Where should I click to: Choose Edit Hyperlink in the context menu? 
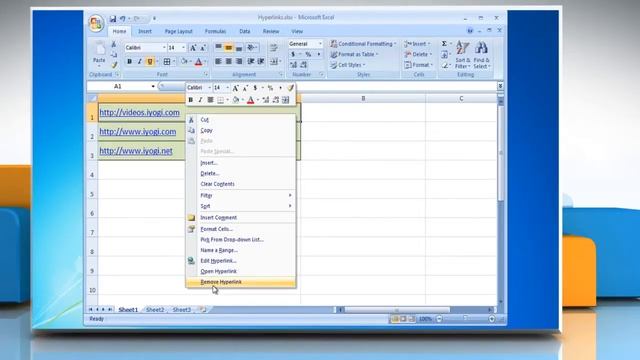pos(241,261)
